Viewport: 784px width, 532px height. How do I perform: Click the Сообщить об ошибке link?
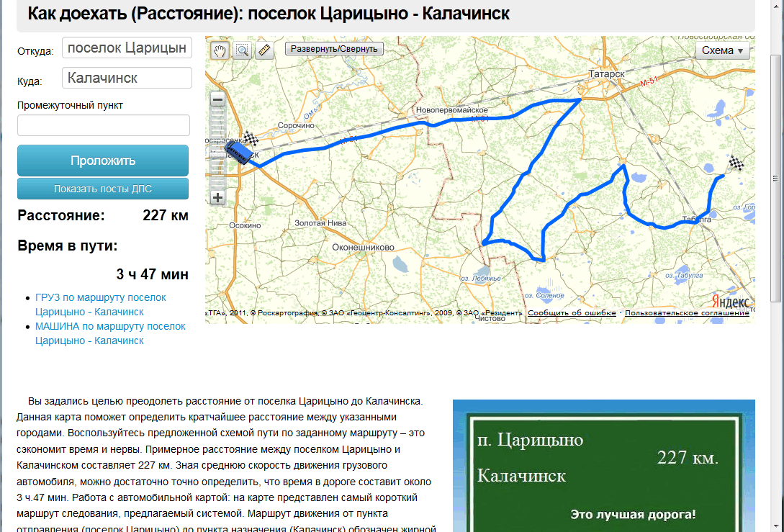(572, 313)
